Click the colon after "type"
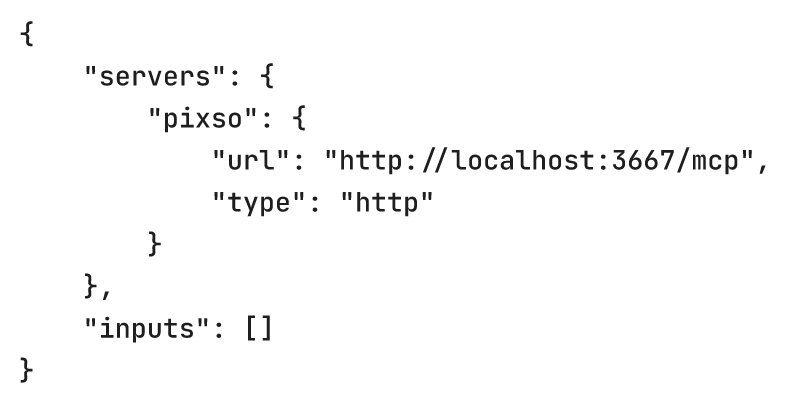 pos(315,206)
